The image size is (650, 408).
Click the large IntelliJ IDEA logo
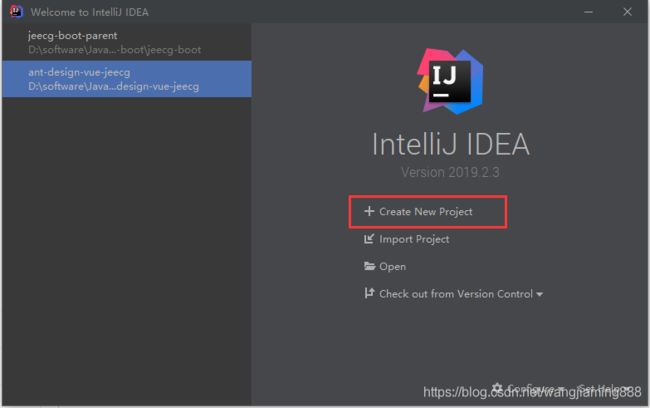pyautogui.click(x=450, y=81)
